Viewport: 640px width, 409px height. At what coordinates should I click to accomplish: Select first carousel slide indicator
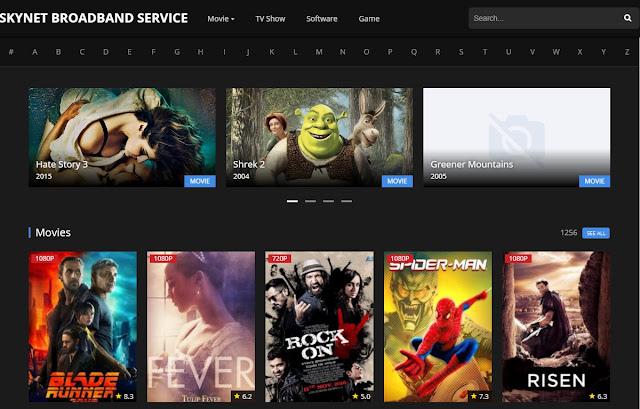[x=292, y=201]
